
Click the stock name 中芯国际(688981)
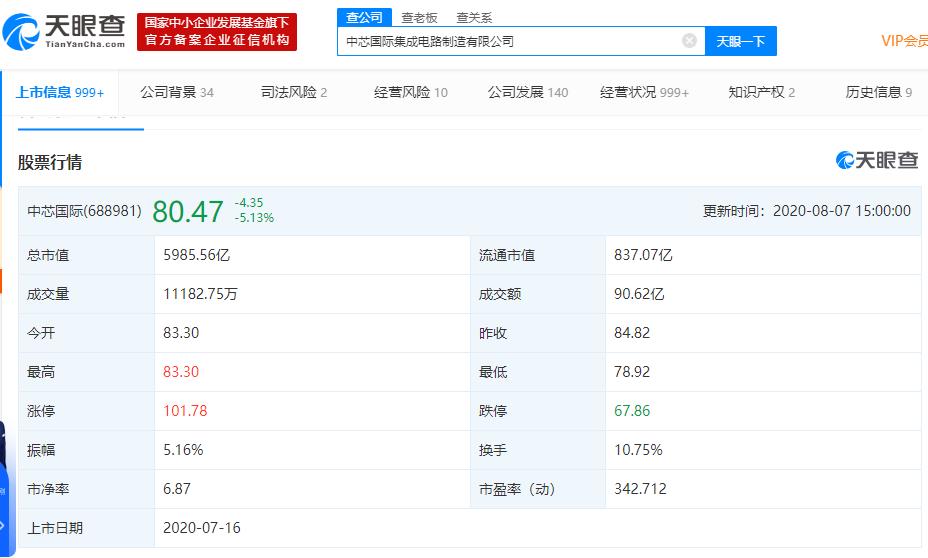click(85, 211)
